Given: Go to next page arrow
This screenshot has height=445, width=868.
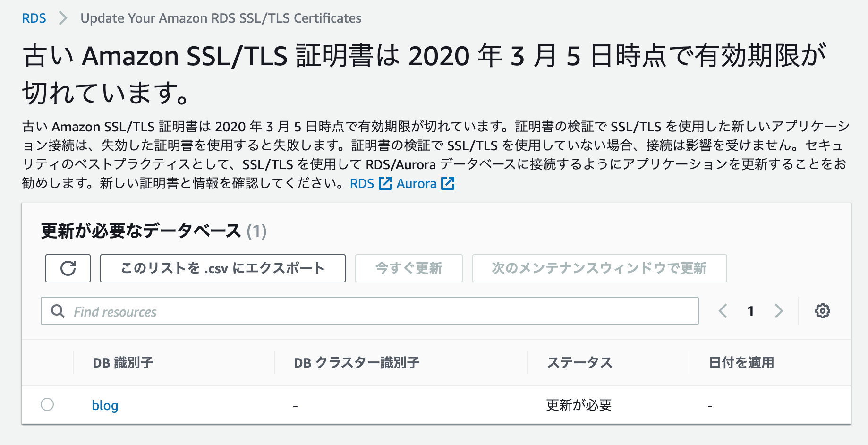Looking at the screenshot, I should pos(779,311).
